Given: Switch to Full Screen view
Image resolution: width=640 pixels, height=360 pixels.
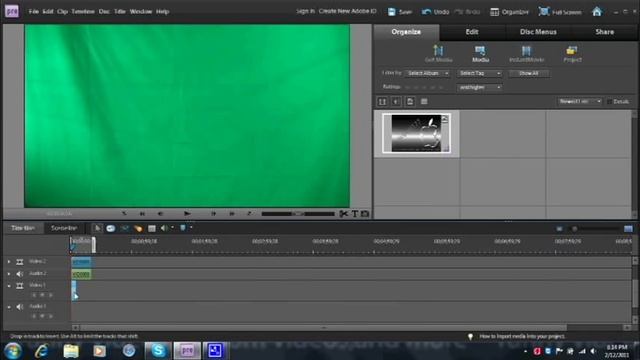Looking at the screenshot, I should [560, 12].
